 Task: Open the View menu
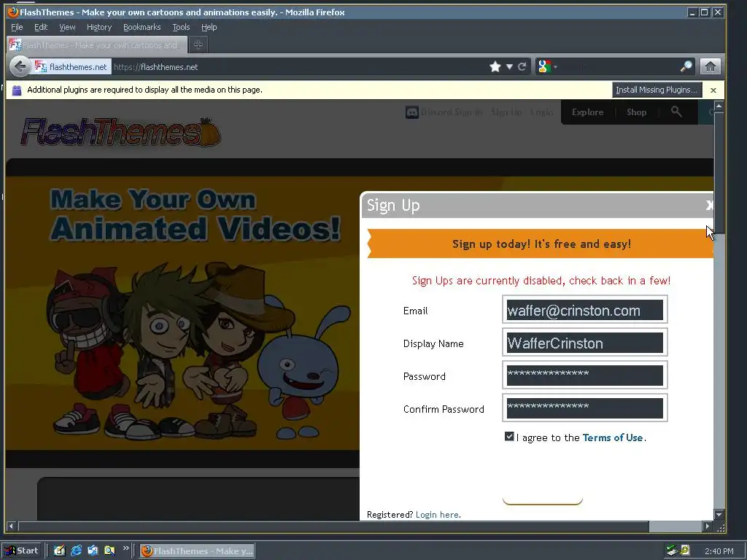67,27
